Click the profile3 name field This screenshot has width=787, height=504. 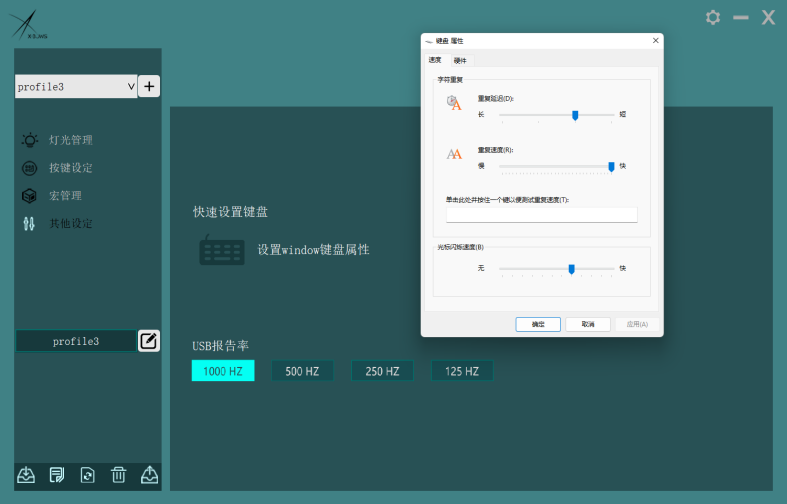pyautogui.click(x=76, y=341)
